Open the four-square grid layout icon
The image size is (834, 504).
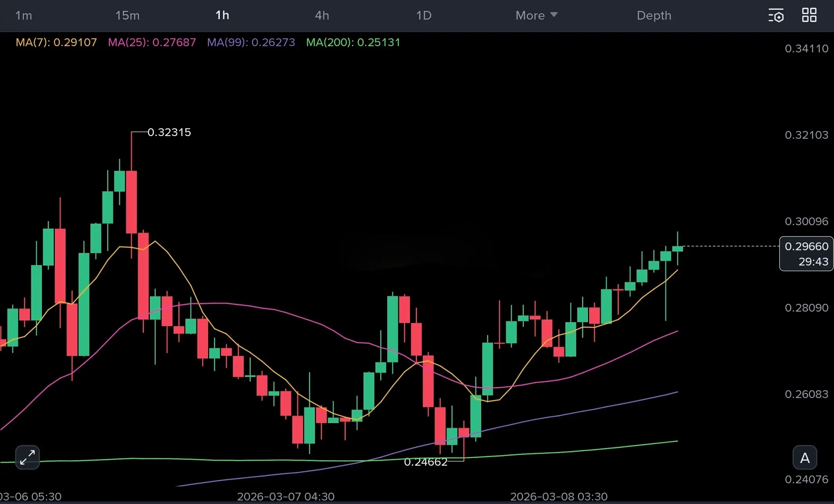pos(809,15)
